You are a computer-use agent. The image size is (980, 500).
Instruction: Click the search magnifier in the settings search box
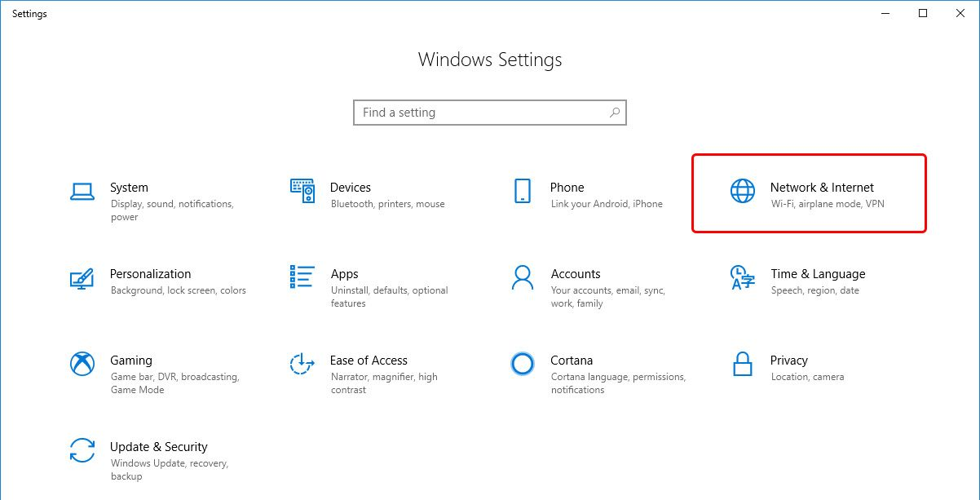point(614,112)
